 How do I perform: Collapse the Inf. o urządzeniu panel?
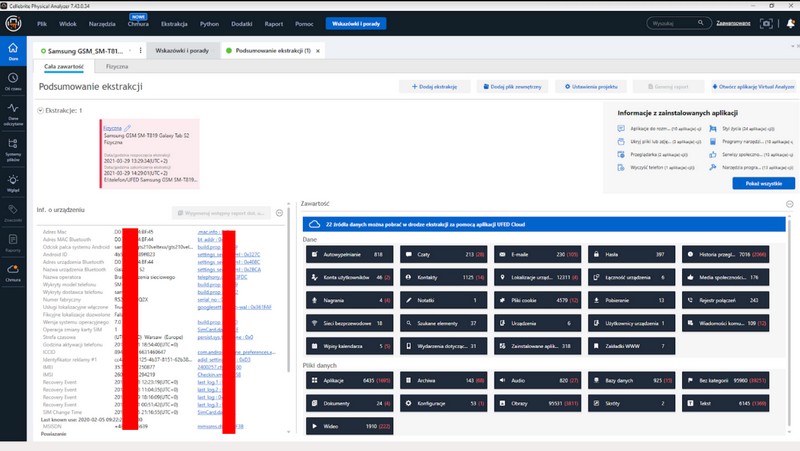[279, 213]
